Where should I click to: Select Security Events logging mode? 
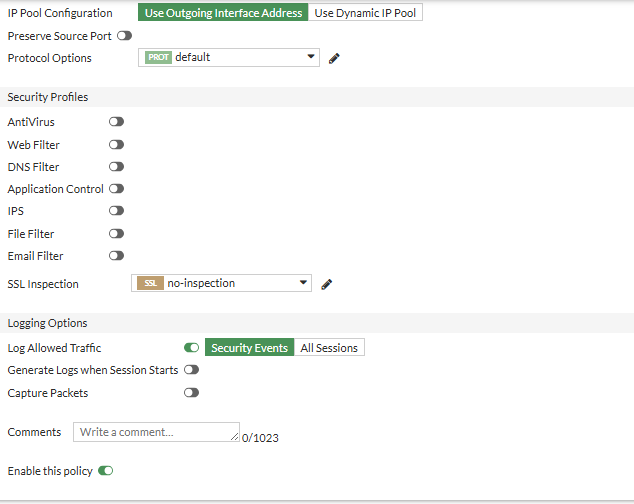pyautogui.click(x=249, y=348)
